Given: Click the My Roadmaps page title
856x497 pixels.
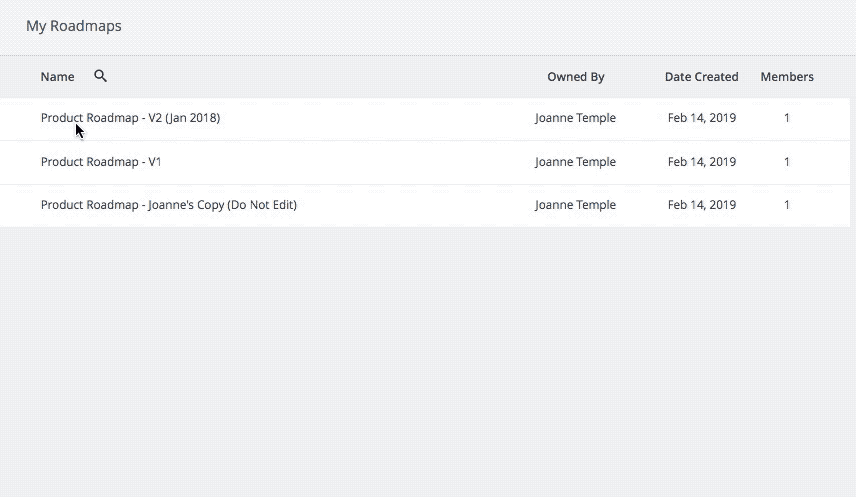Looking at the screenshot, I should (74, 26).
